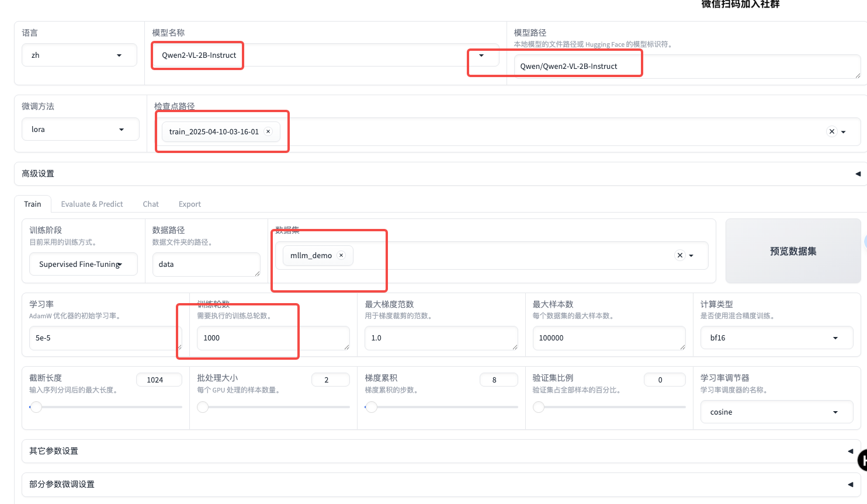The height and width of the screenshot is (504, 867).
Task: Click the 预览数据集 button
Action: 793,251
